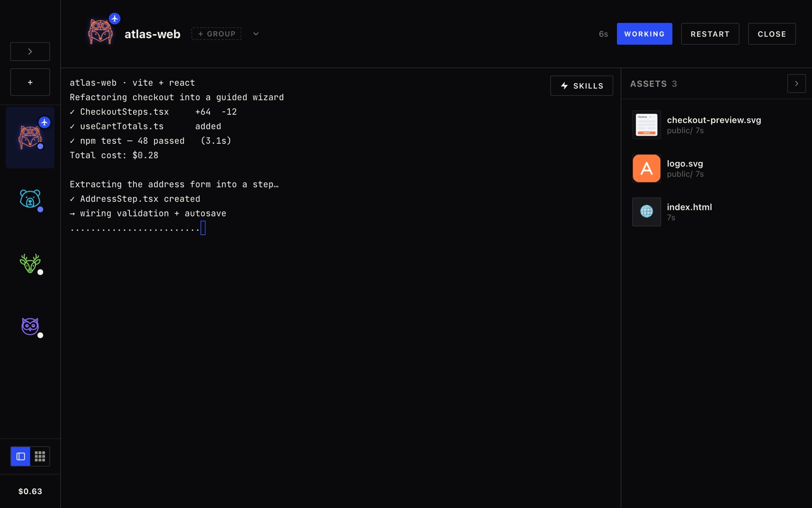Add a new agent with plus button

pyautogui.click(x=30, y=82)
